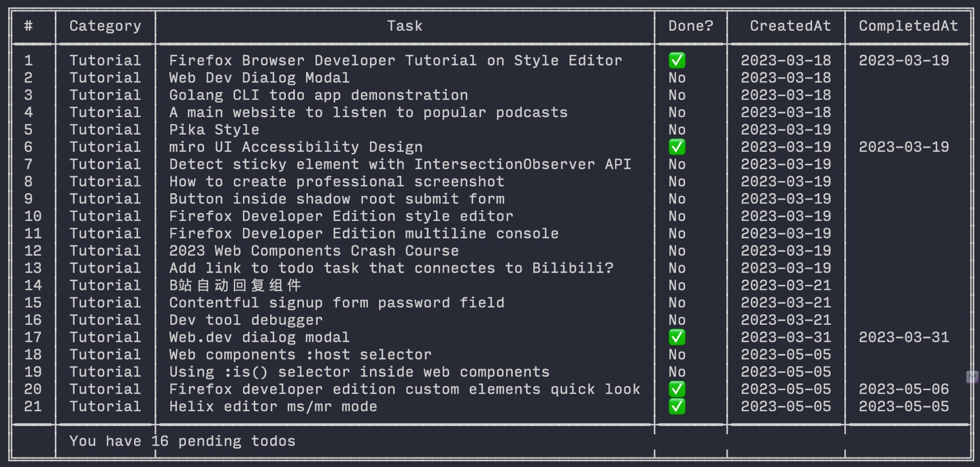This screenshot has height=467, width=980.
Task: Click "No" status for Pika Style
Action: [x=677, y=130]
